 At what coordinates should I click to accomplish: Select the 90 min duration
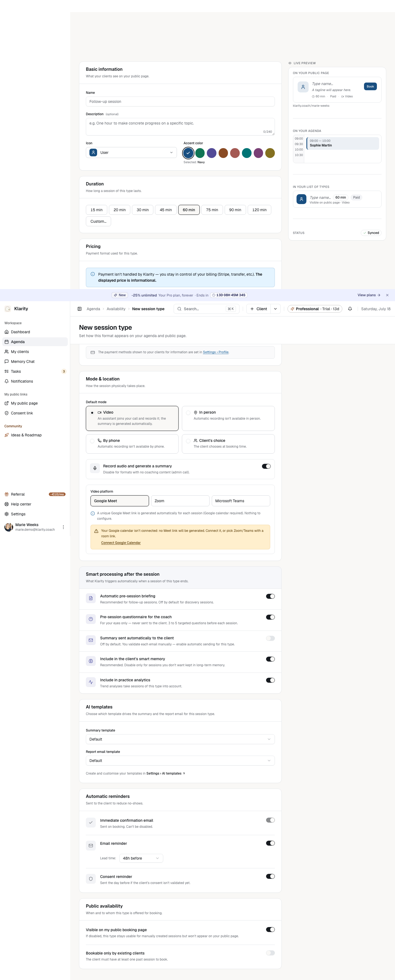(235, 210)
